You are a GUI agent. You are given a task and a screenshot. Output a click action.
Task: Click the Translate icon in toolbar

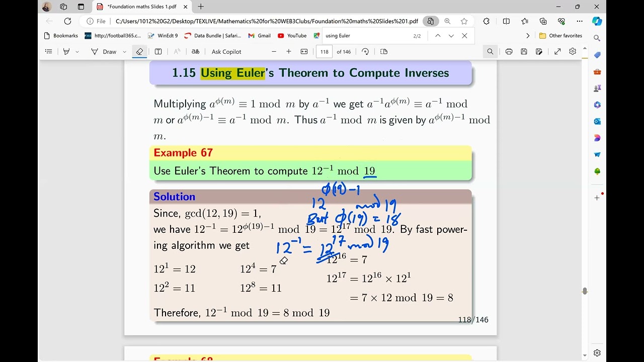click(196, 51)
